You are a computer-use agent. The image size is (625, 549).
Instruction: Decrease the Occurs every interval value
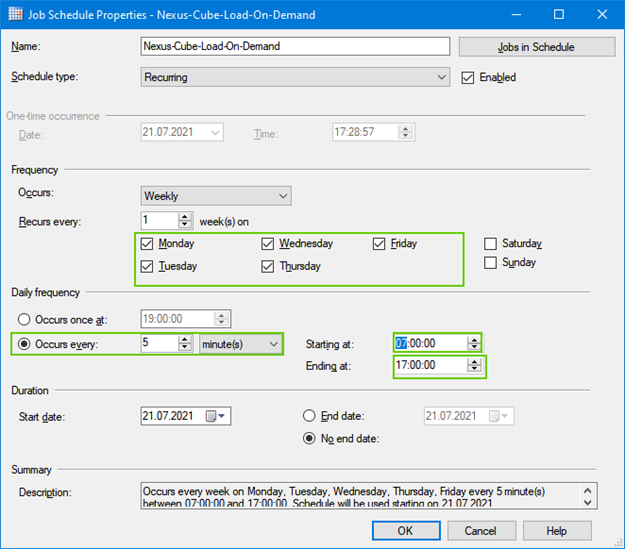184,347
